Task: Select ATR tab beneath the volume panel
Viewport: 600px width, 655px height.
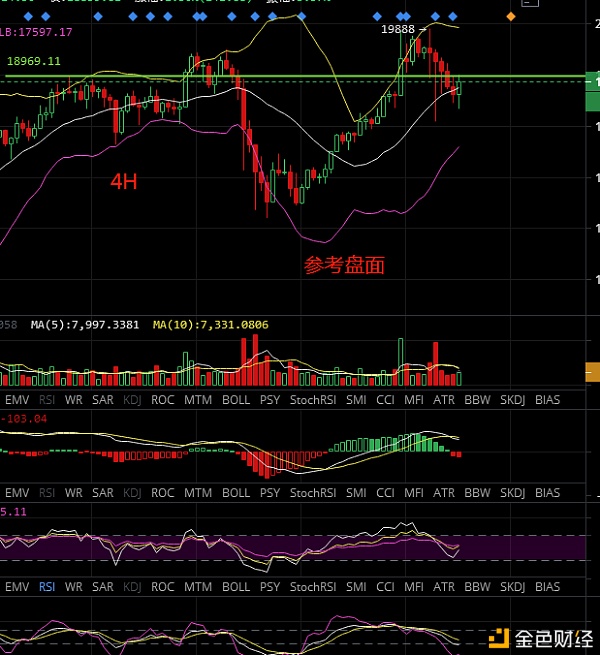Action: [x=444, y=400]
